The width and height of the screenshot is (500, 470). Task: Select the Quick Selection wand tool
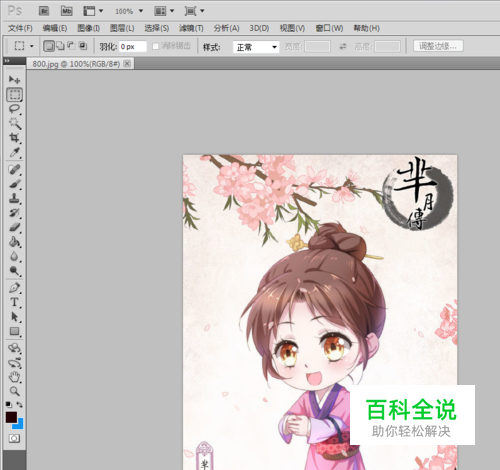(14, 123)
